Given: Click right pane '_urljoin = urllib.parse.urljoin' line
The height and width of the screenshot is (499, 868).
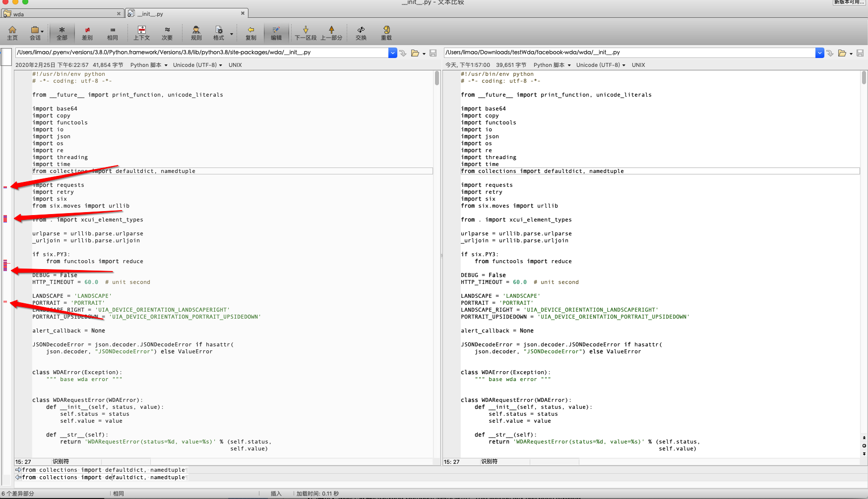Looking at the screenshot, I should [515, 240].
